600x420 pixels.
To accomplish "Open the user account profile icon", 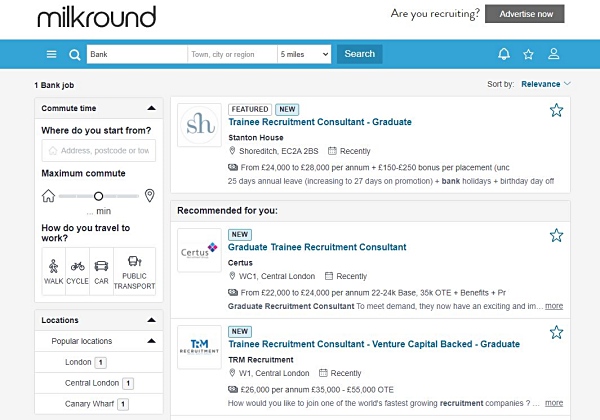I will [554, 54].
